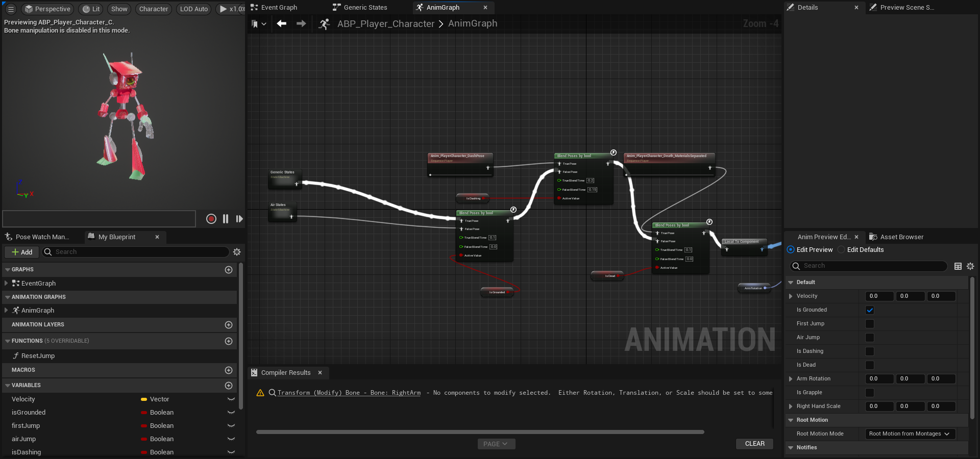980x459 pixels.
Task: Step forward one frame in preview
Action: coord(239,219)
